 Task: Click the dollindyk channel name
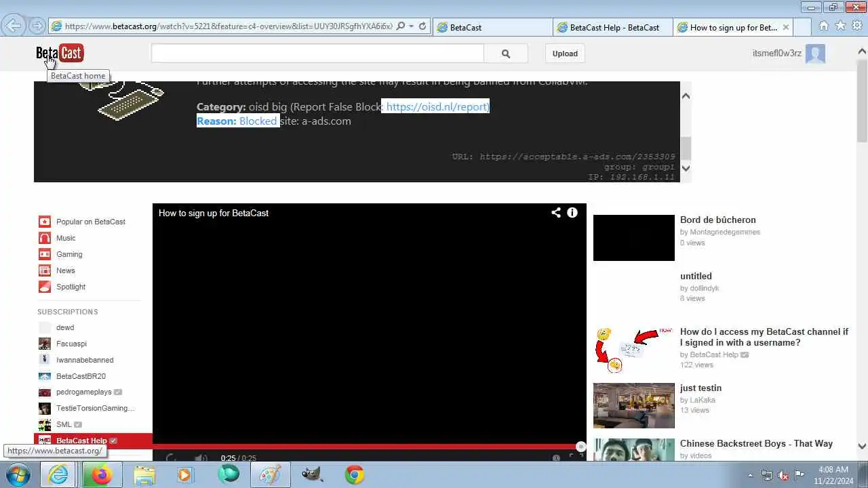[x=705, y=288]
